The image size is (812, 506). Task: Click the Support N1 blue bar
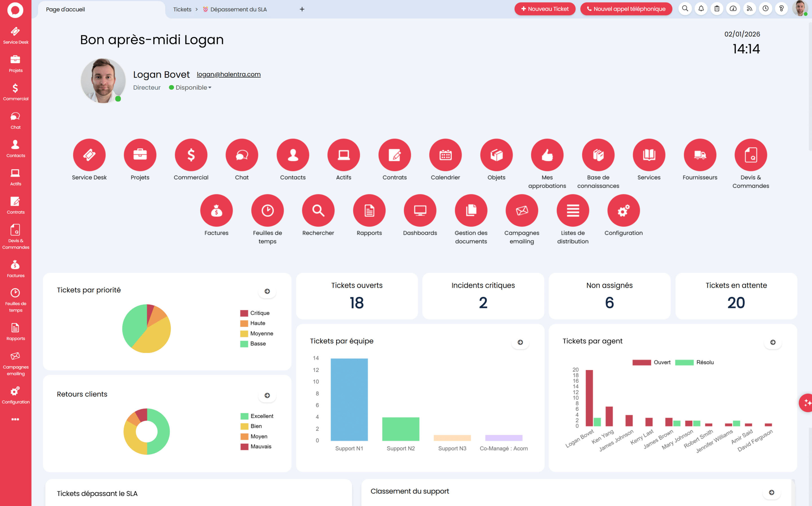click(x=349, y=399)
